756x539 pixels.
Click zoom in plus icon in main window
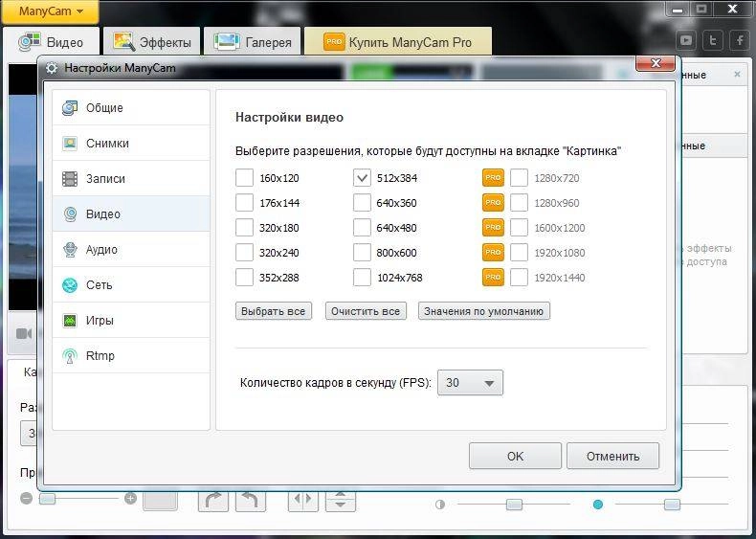131,499
